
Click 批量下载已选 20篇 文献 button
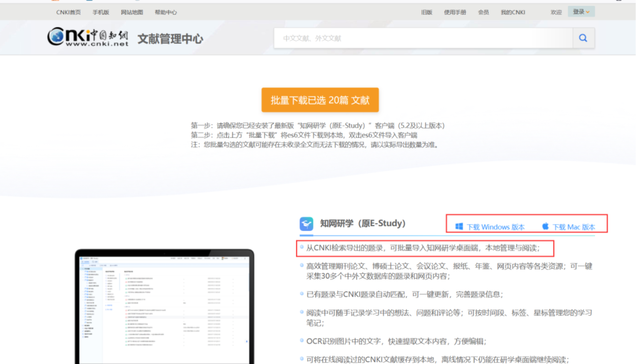pos(320,100)
